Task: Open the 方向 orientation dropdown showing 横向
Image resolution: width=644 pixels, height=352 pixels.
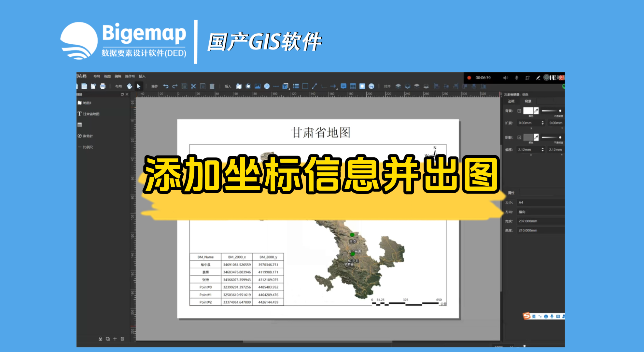Action: (540, 211)
